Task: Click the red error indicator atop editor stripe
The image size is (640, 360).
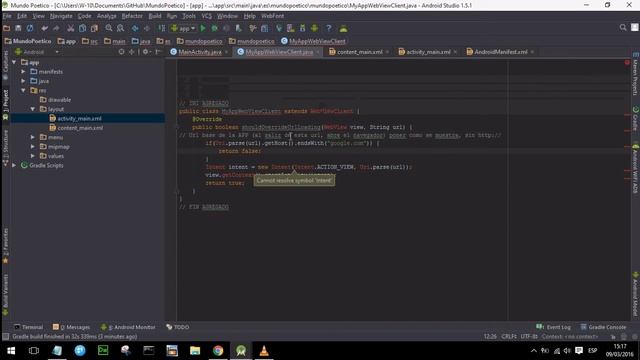Action: coord(627,62)
